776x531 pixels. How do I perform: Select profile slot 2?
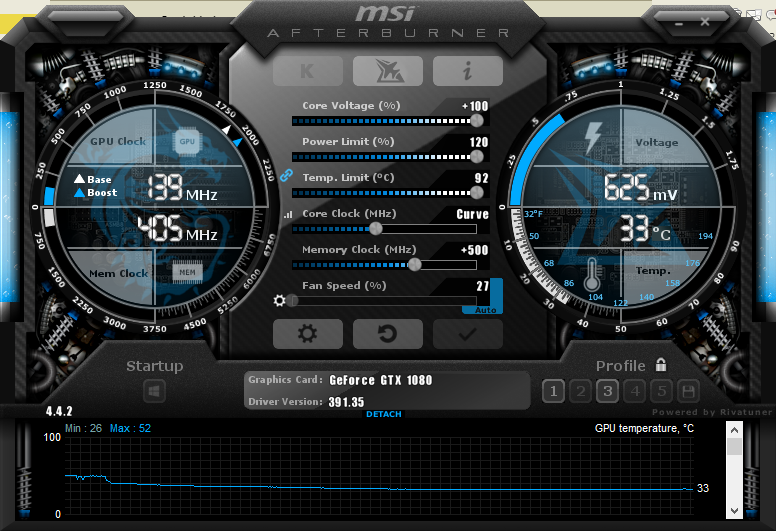click(x=581, y=391)
